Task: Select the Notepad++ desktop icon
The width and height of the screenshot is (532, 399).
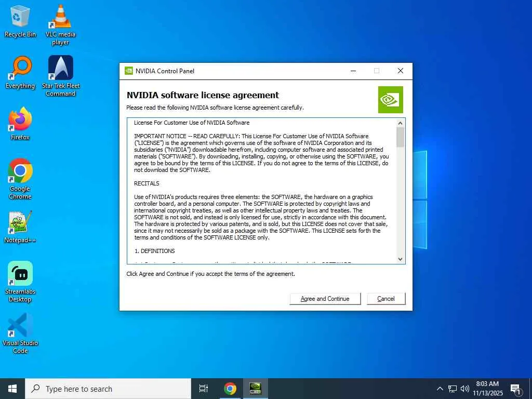Action: click(x=20, y=227)
